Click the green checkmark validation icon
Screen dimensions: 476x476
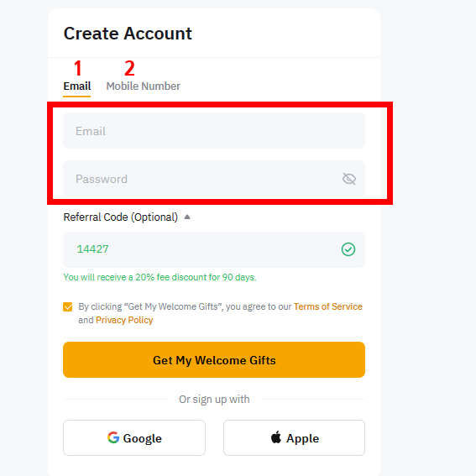coord(348,249)
